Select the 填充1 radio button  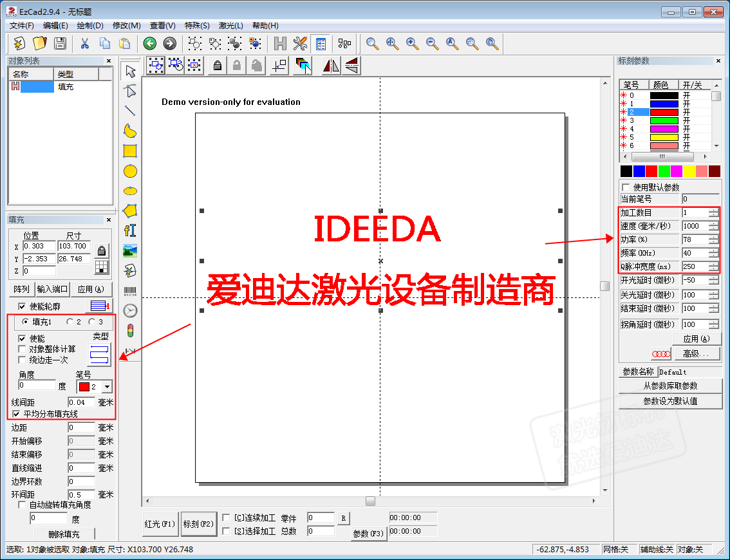(26, 322)
